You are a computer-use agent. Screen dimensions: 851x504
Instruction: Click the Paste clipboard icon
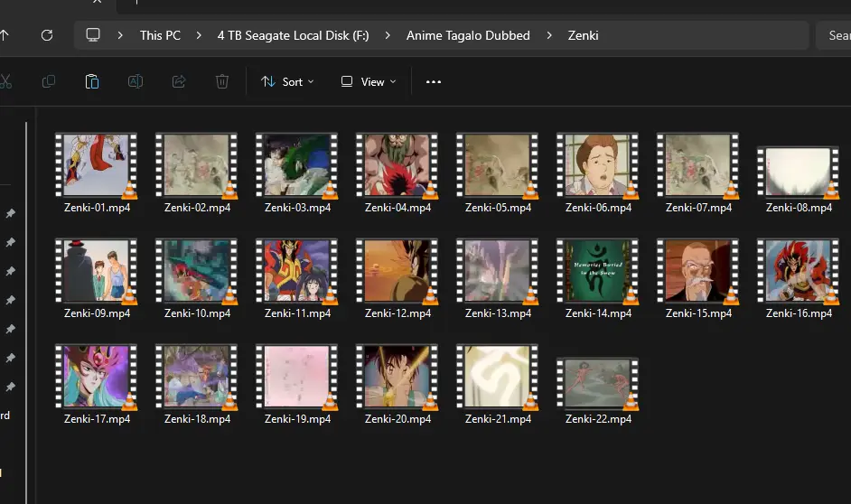coord(92,81)
